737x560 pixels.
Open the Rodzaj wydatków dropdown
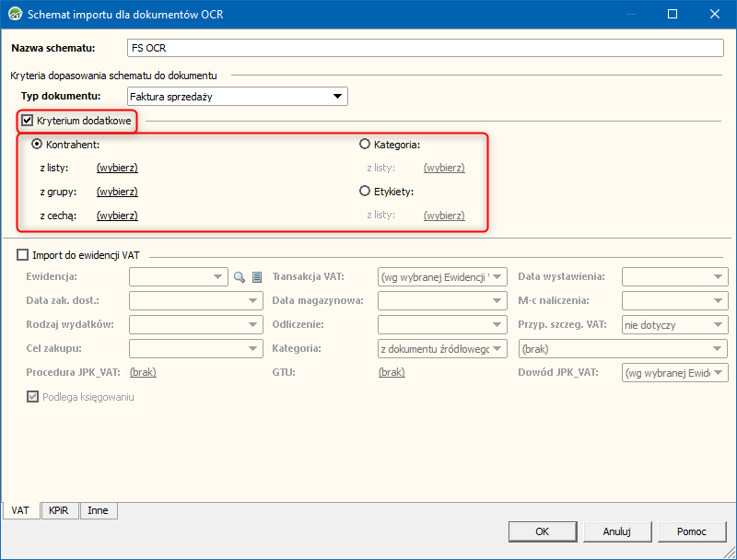click(x=196, y=324)
